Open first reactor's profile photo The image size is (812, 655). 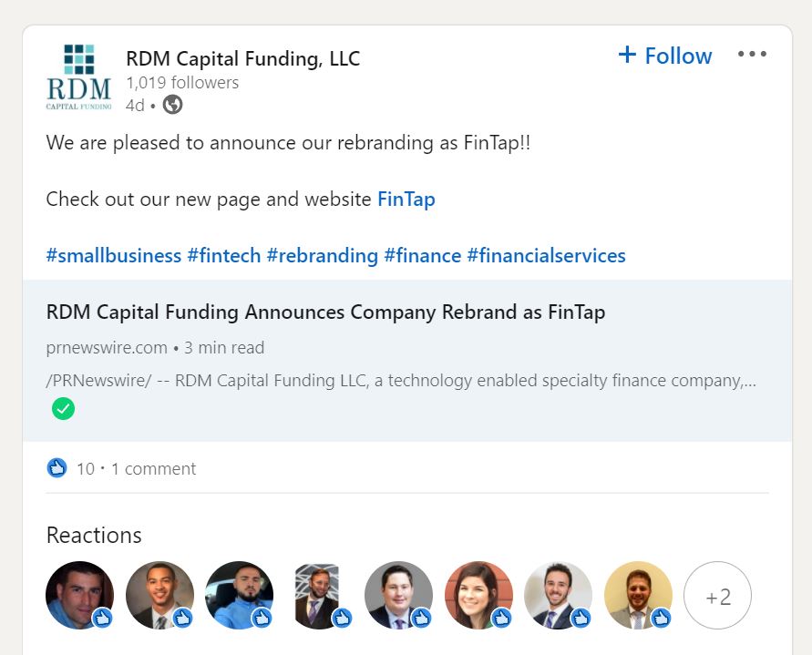[79, 595]
